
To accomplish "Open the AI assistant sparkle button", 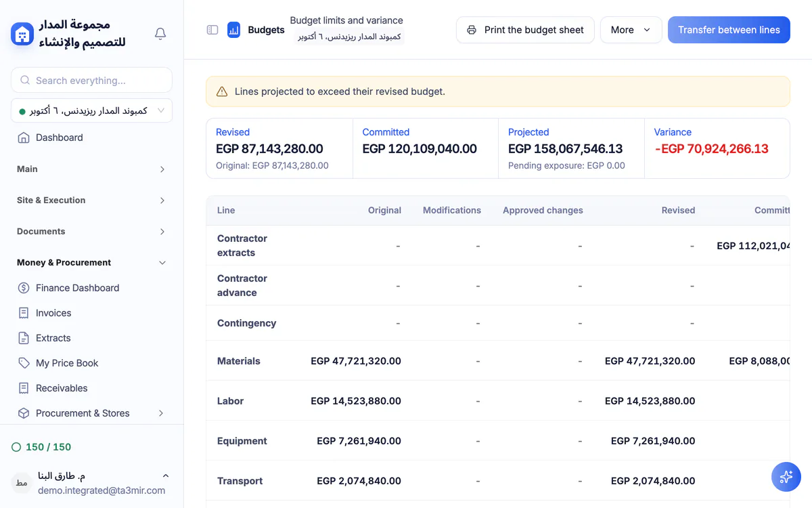I will [786, 477].
